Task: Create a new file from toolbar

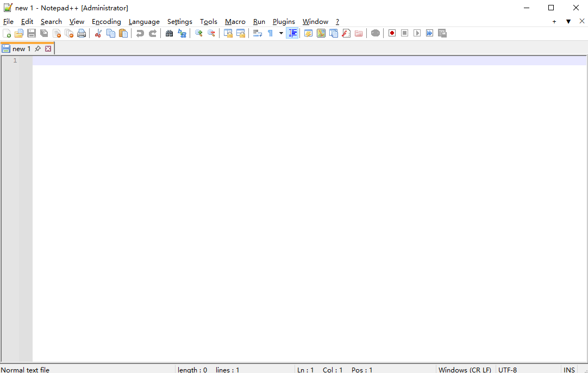Action: tap(7, 33)
